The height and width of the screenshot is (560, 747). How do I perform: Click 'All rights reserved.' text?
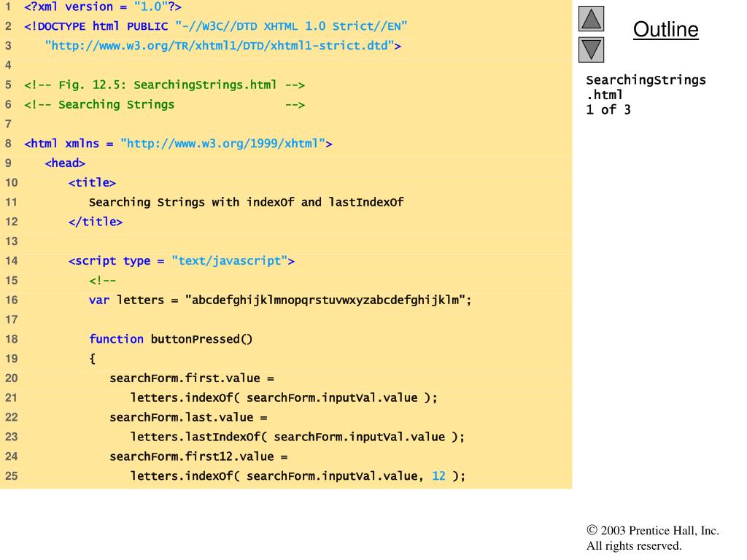click(634, 545)
